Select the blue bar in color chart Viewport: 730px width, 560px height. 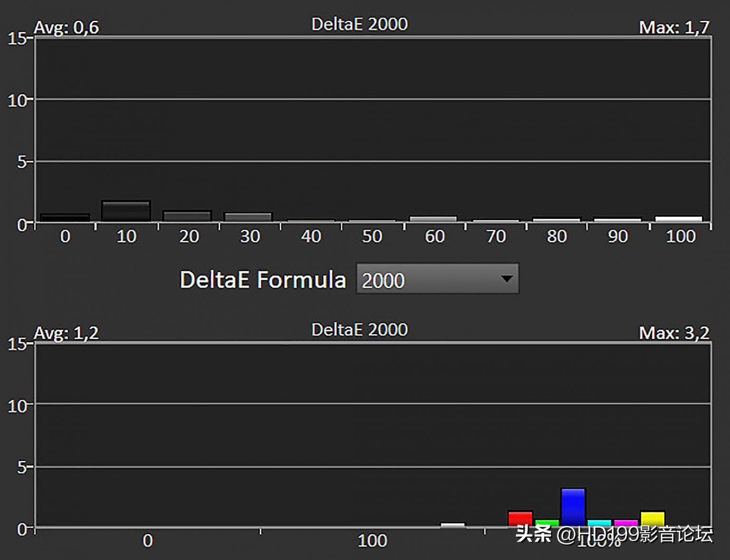(x=573, y=507)
